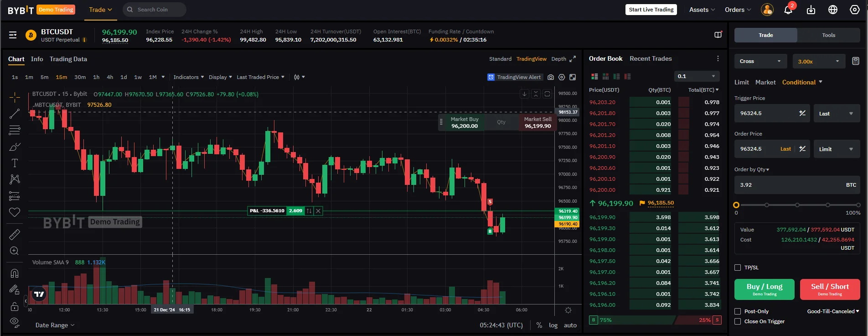Open the download app icon
Viewport: 868px width, 336px height.
click(x=811, y=10)
